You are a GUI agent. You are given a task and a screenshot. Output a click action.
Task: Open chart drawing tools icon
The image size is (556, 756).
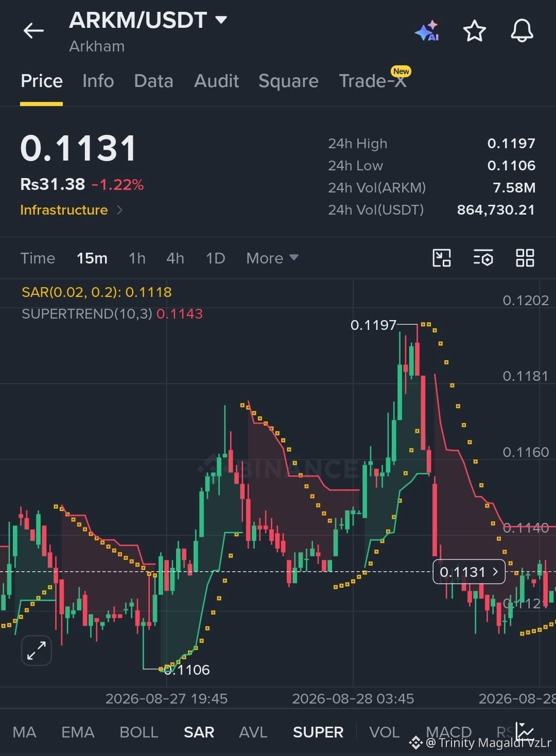(x=442, y=258)
